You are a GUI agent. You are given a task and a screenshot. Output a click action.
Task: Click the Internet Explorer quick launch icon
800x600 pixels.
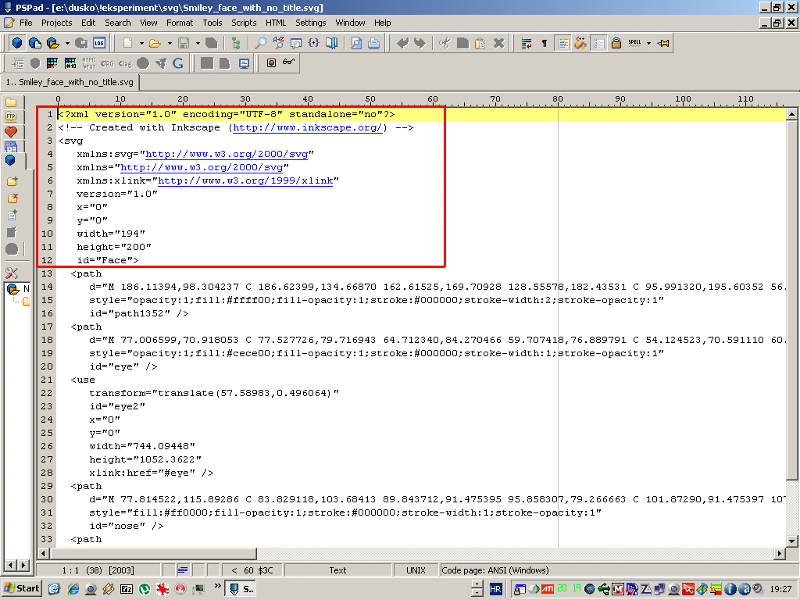[73, 589]
